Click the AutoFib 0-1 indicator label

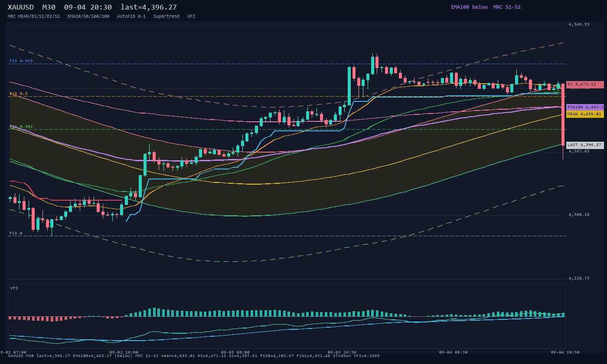pos(131,16)
